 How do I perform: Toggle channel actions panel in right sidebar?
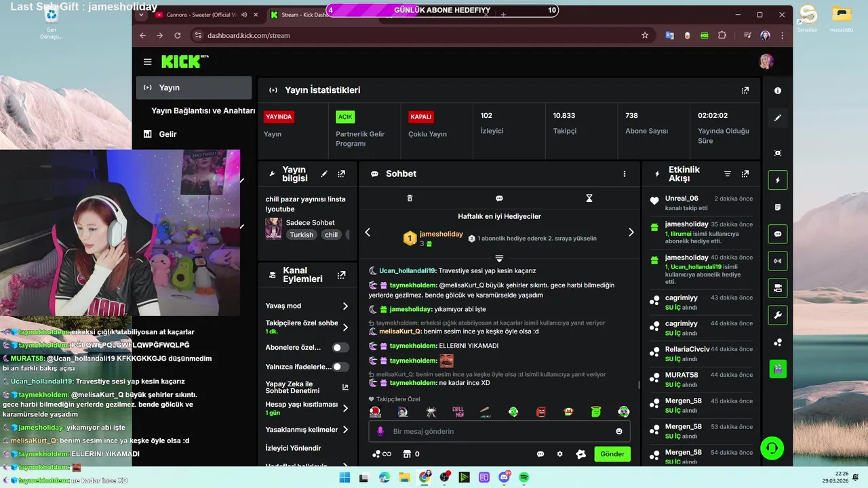coord(778,288)
